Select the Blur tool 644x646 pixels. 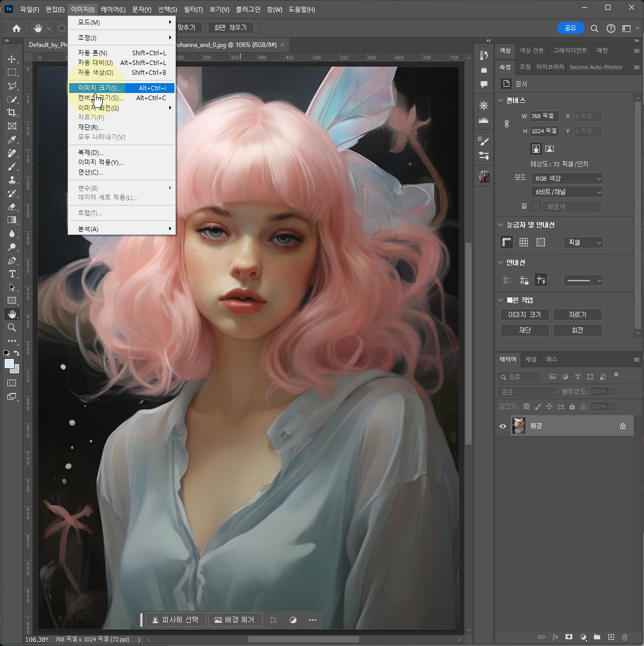coord(12,233)
